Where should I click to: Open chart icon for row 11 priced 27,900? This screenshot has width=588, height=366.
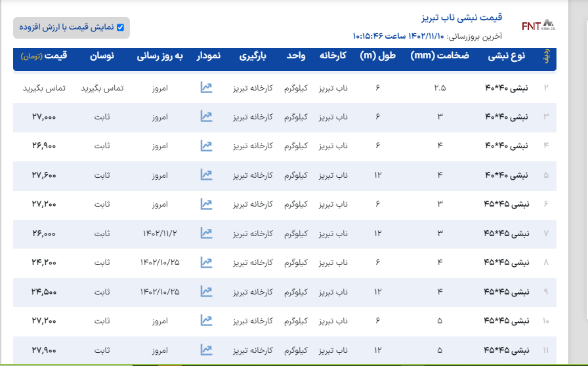pos(206,350)
